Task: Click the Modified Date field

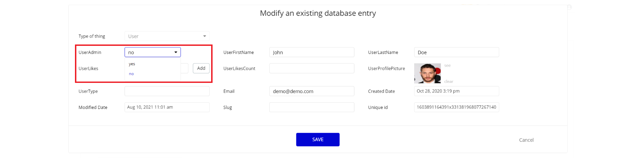Action: point(167,107)
